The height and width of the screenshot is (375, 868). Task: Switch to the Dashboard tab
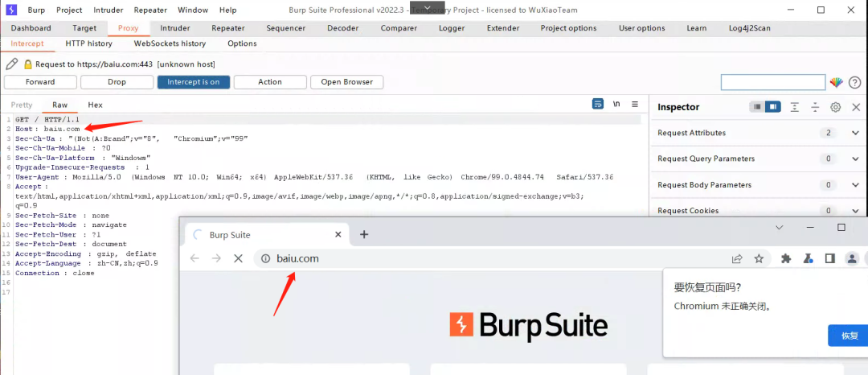[31, 28]
